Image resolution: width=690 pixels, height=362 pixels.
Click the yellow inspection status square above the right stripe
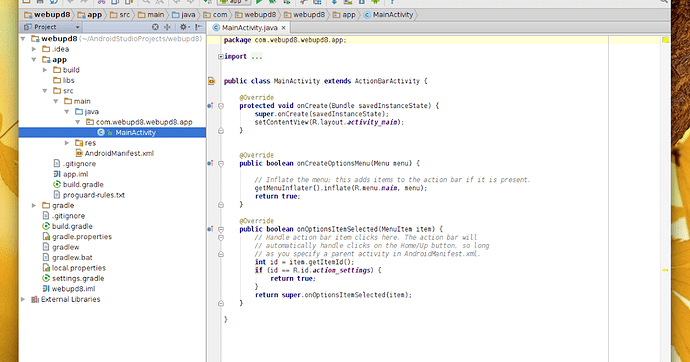[x=665, y=40]
